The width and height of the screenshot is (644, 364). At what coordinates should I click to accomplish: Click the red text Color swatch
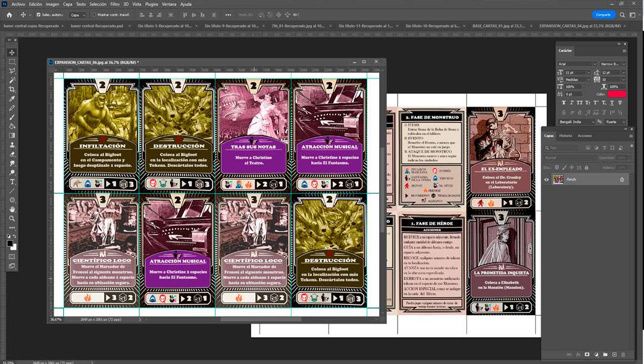617,94
